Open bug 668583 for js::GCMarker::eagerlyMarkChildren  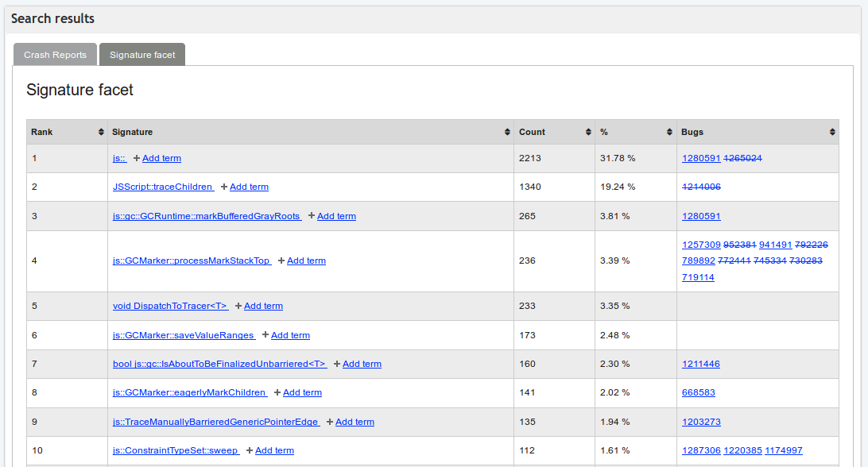(699, 392)
